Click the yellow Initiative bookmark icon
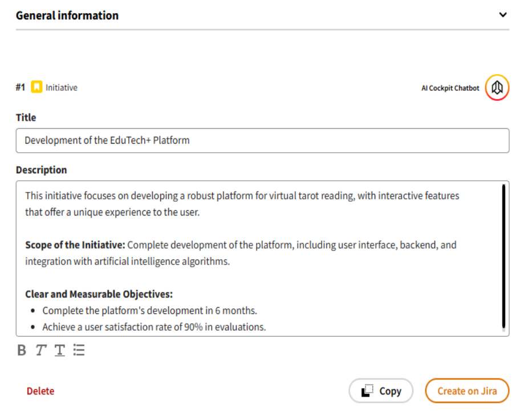This screenshot has width=532, height=420. coord(36,87)
